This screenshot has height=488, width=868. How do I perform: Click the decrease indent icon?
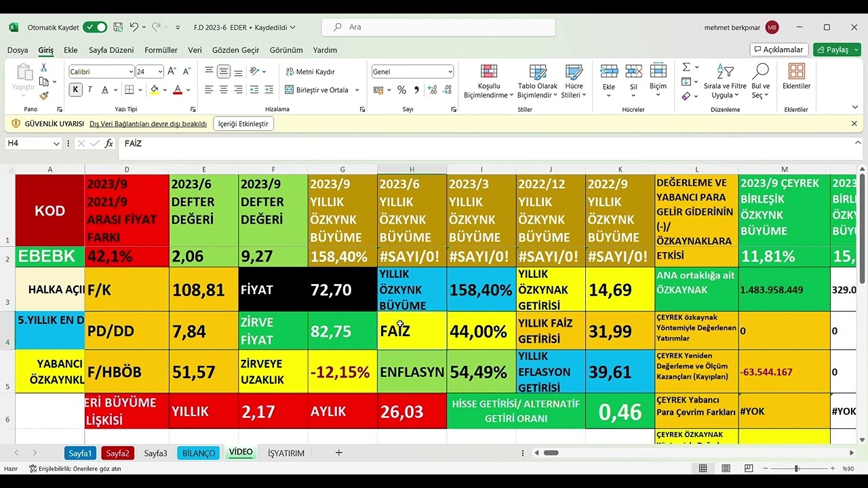254,89
